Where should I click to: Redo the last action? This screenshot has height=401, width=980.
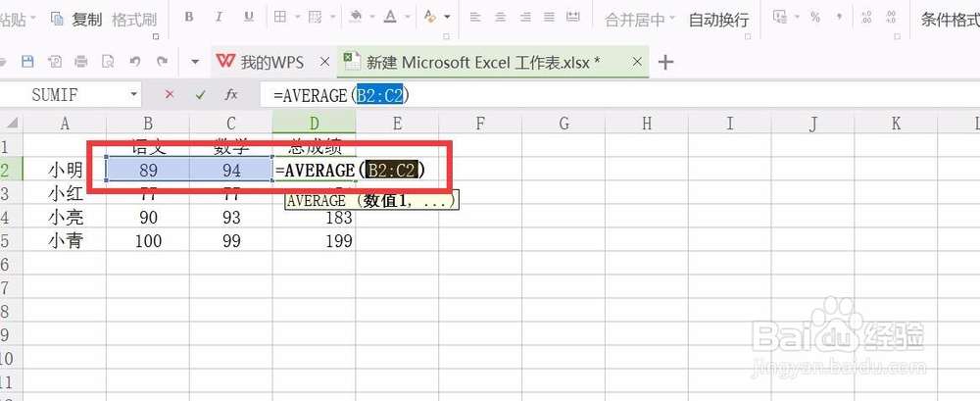click(162, 62)
